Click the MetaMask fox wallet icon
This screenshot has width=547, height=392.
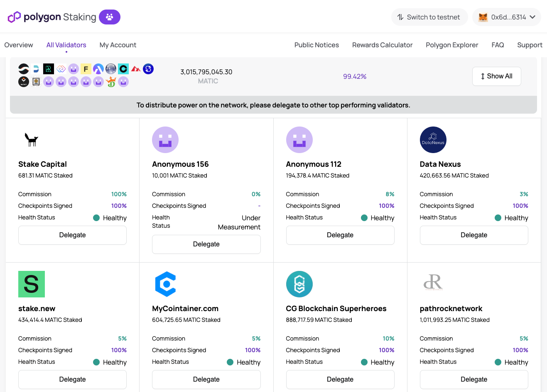[483, 17]
